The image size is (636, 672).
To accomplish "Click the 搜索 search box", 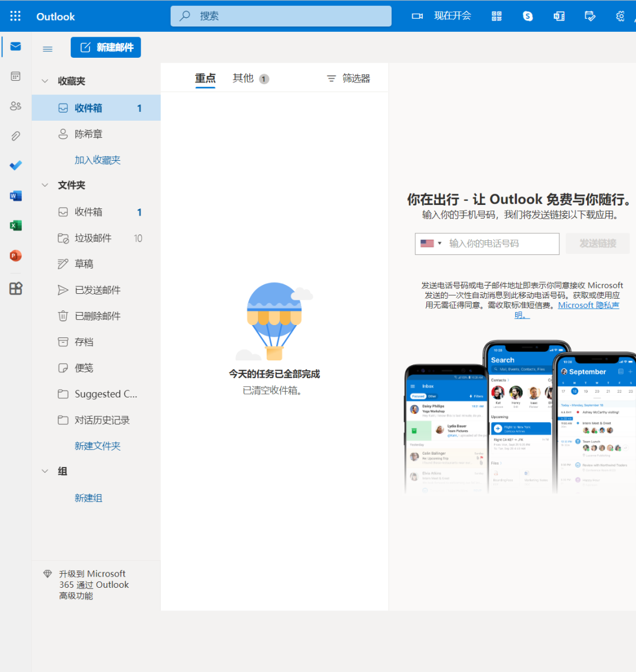I will click(281, 16).
